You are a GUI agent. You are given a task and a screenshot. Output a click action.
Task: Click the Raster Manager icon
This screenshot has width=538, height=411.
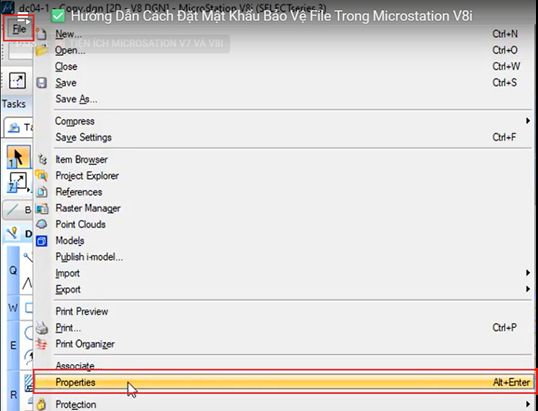(42, 208)
